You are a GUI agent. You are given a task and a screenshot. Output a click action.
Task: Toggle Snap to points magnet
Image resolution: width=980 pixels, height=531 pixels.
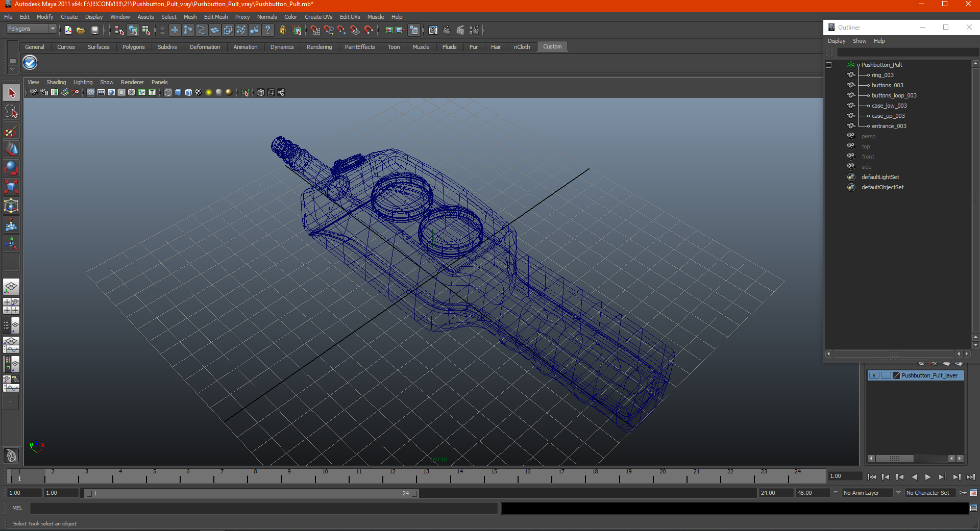click(x=342, y=30)
